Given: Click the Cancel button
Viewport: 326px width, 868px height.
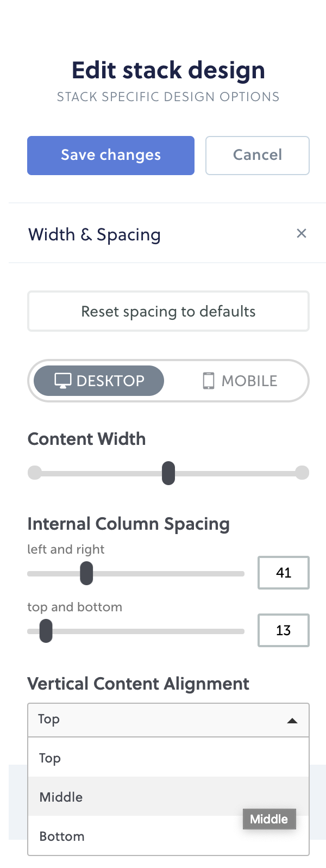Looking at the screenshot, I should 258,156.
